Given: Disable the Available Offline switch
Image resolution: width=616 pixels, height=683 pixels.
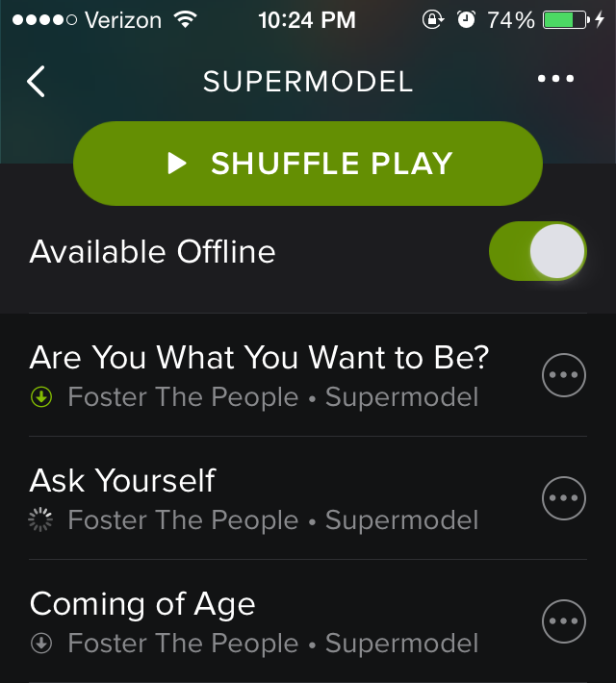Looking at the screenshot, I should pos(537,252).
